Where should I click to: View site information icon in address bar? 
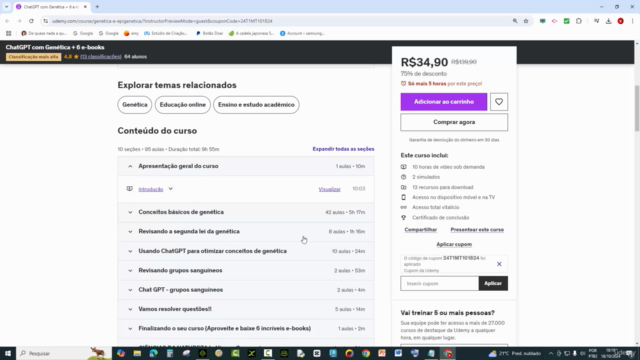coord(45,21)
